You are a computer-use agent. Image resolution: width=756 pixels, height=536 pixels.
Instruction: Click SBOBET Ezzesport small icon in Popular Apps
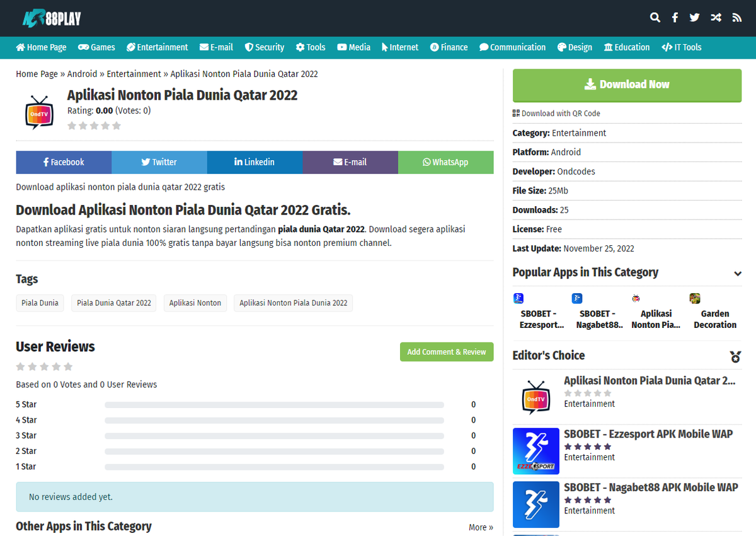[518, 298]
